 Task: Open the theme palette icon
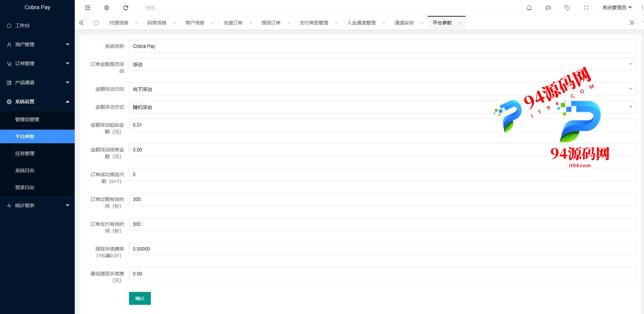tap(548, 8)
